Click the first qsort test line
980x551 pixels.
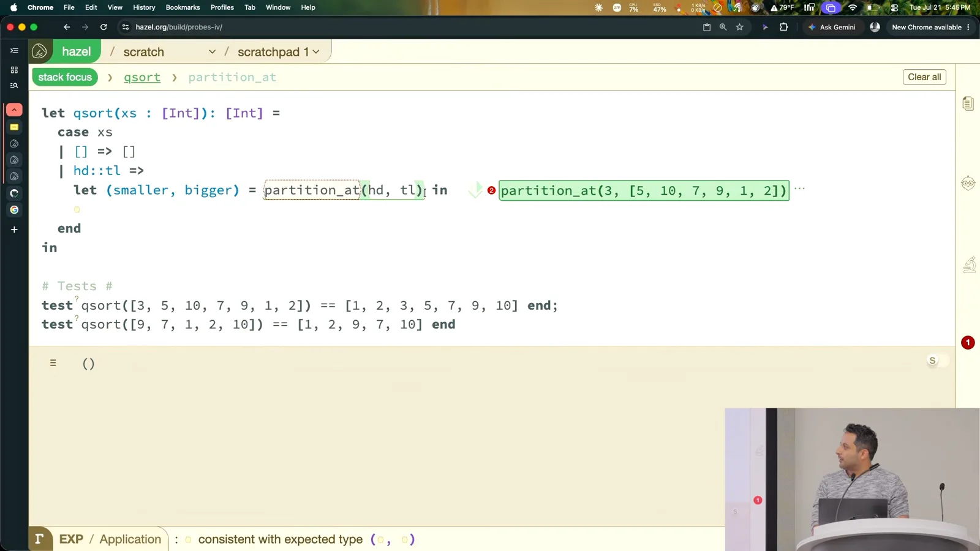click(x=300, y=305)
